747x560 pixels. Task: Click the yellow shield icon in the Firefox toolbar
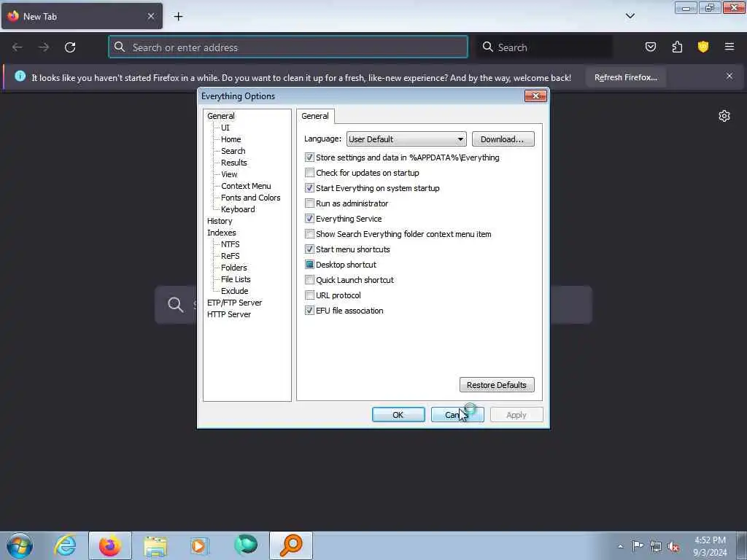click(x=703, y=47)
